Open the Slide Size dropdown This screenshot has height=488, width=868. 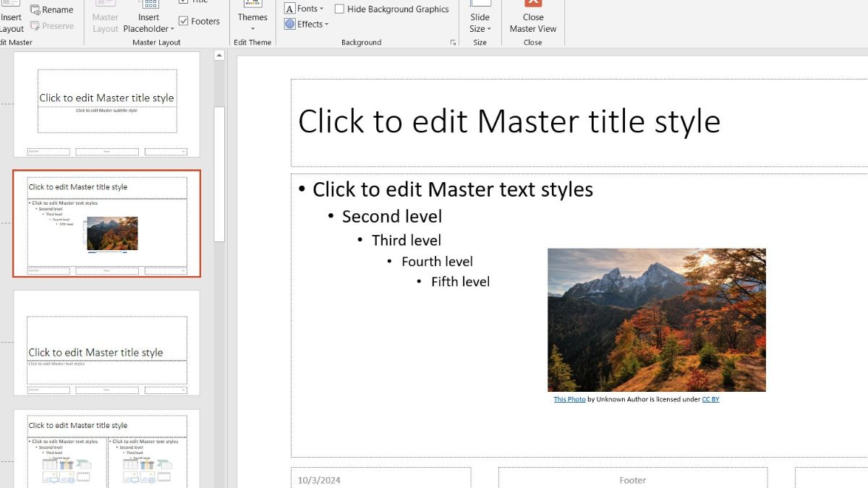480,17
